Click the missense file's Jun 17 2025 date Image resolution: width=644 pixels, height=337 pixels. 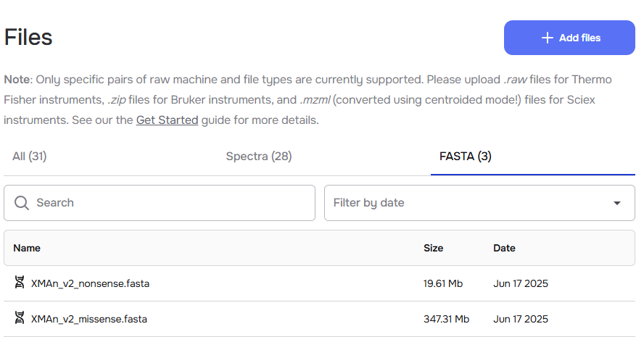coord(521,320)
